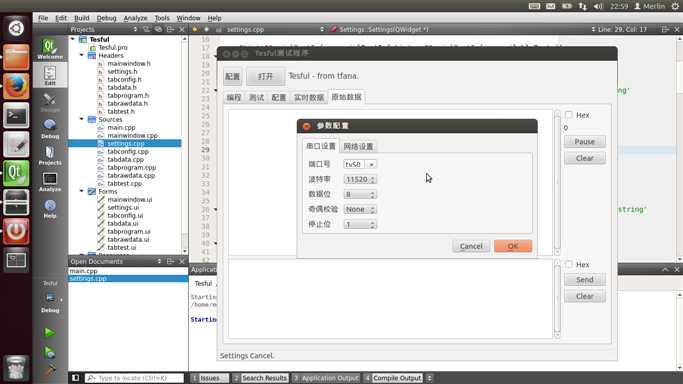The image size is (683, 384).
Task: Split the Projects panel
Action: click(170, 29)
